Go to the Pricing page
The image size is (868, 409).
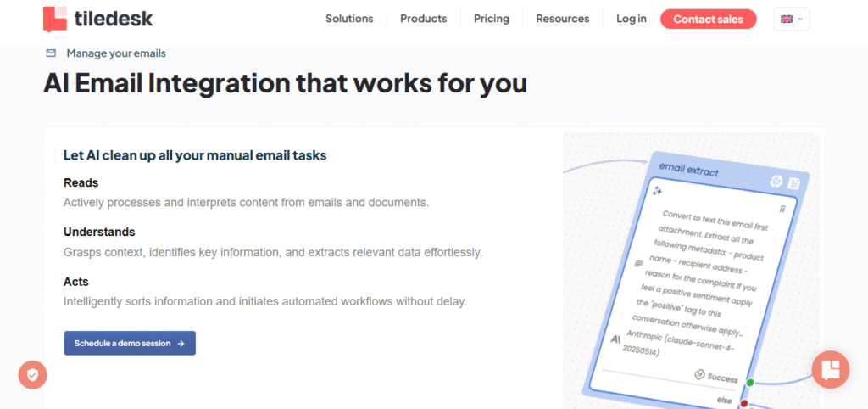click(x=492, y=19)
